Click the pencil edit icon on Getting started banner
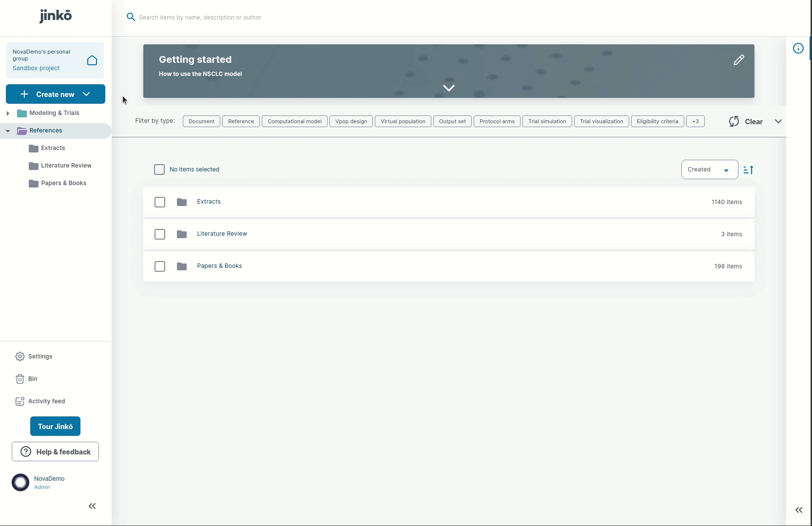The width and height of the screenshot is (812, 526). [x=738, y=60]
